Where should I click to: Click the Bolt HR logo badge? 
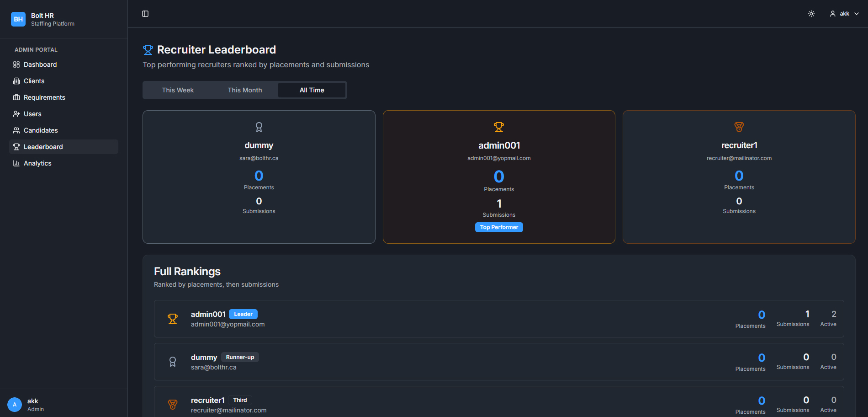pos(18,19)
